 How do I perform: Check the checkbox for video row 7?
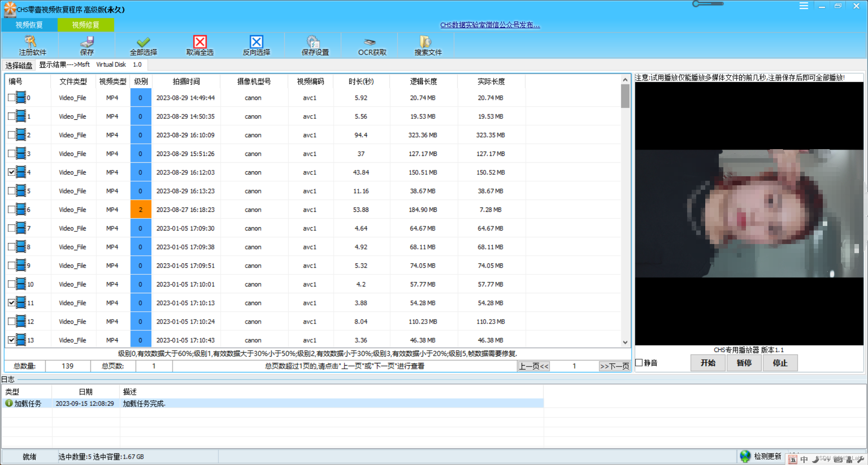pos(11,228)
